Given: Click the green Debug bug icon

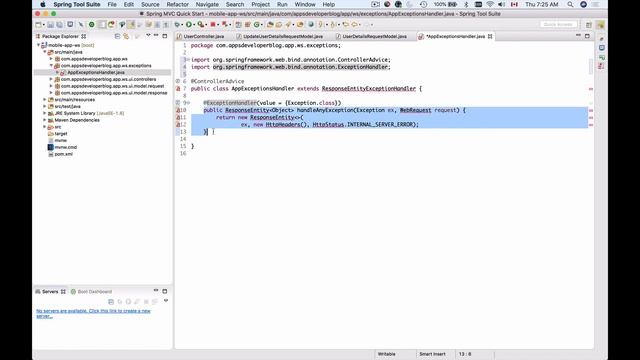Looking at the screenshot, I should (x=176, y=24).
